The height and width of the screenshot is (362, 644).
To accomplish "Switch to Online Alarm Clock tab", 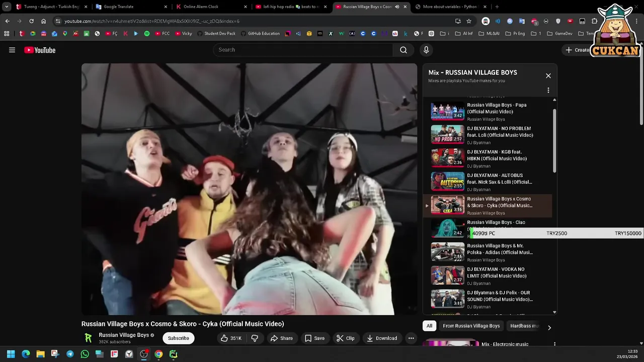I will 212,7.
